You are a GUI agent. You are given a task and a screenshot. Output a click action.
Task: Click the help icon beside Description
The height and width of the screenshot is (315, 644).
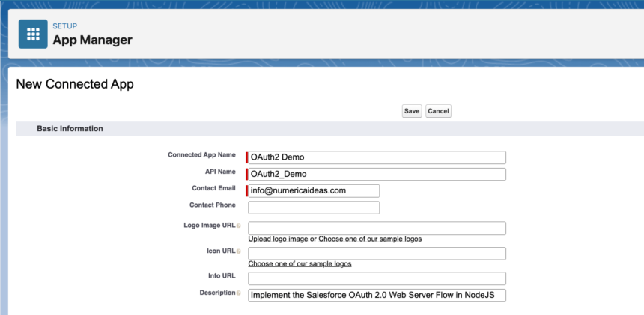[x=238, y=293]
